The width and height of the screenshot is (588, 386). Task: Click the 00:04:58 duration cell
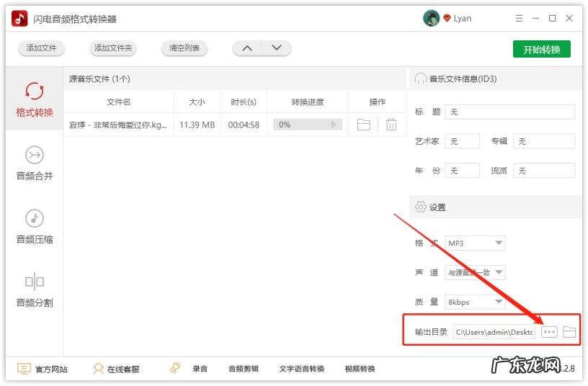tap(244, 125)
